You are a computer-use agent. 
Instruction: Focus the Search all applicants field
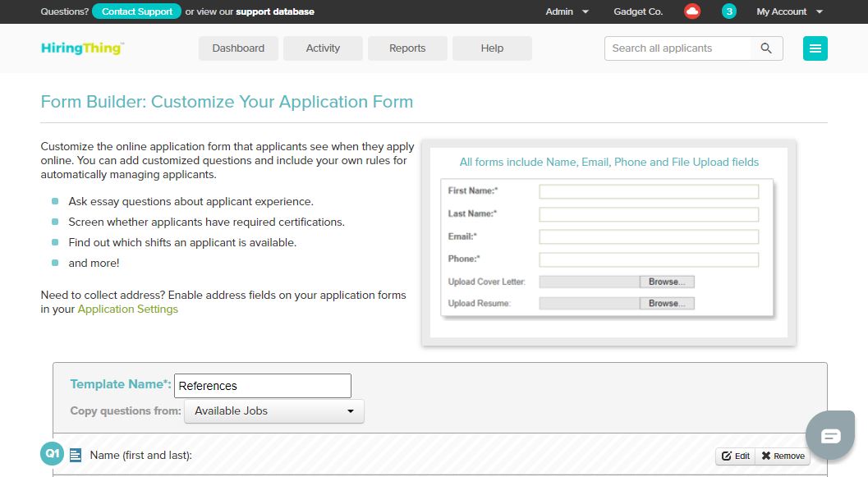677,48
